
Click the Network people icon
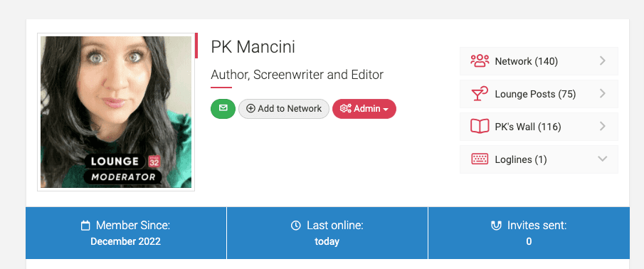coord(480,61)
